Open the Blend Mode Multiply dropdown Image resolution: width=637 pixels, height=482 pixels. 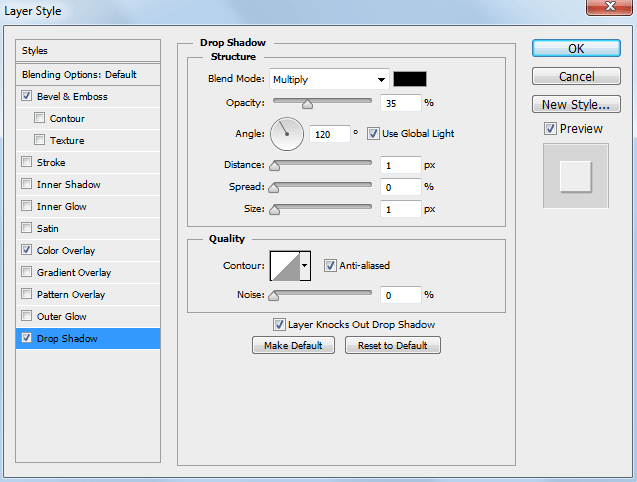tap(327, 79)
